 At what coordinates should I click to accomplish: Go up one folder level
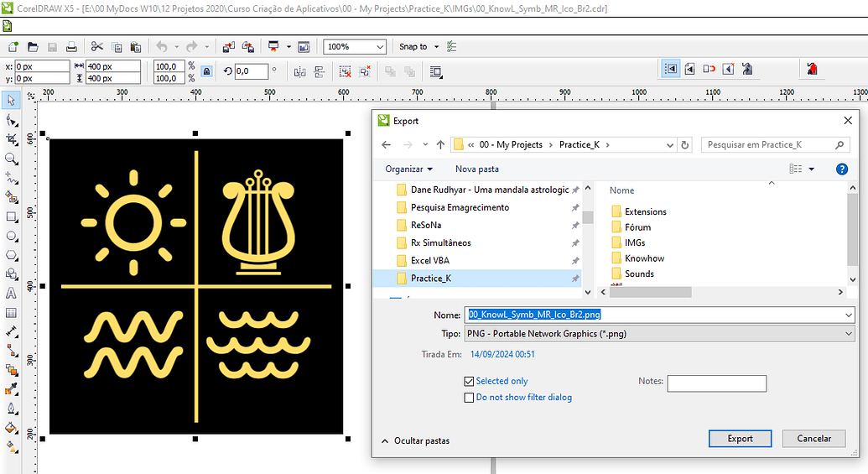pos(440,144)
